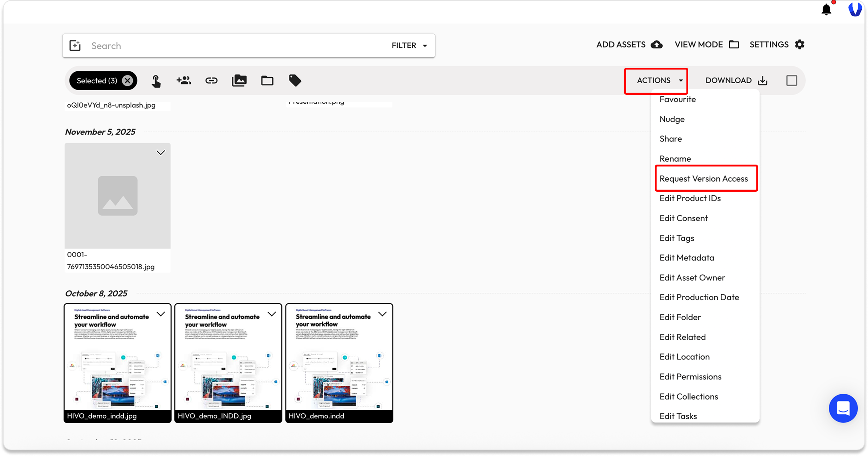
Task: Expand chevron on HIVO_demo.indd thumbnail
Action: (x=382, y=314)
